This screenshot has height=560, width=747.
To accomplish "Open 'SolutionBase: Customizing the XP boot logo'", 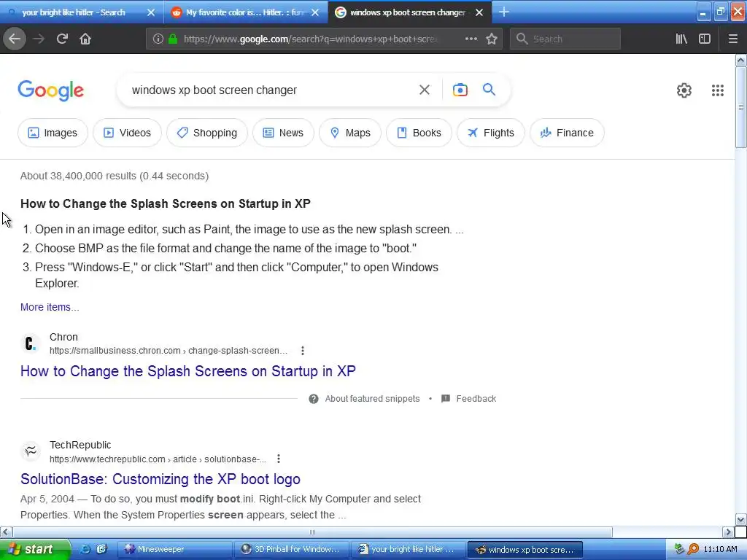I will [160, 479].
